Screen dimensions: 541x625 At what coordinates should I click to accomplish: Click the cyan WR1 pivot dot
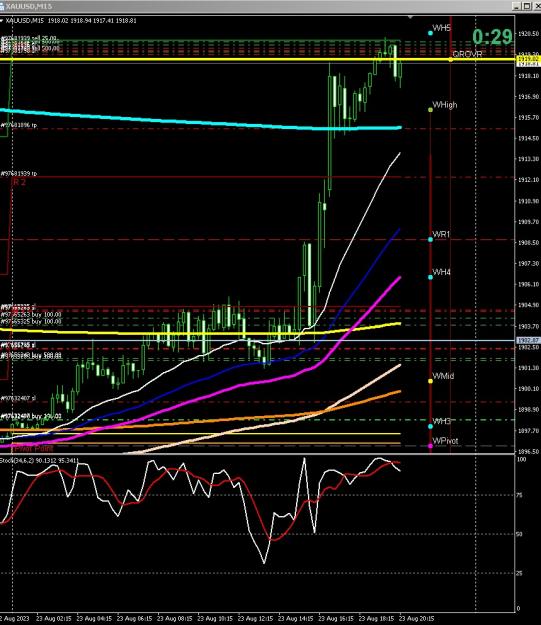coord(430,240)
